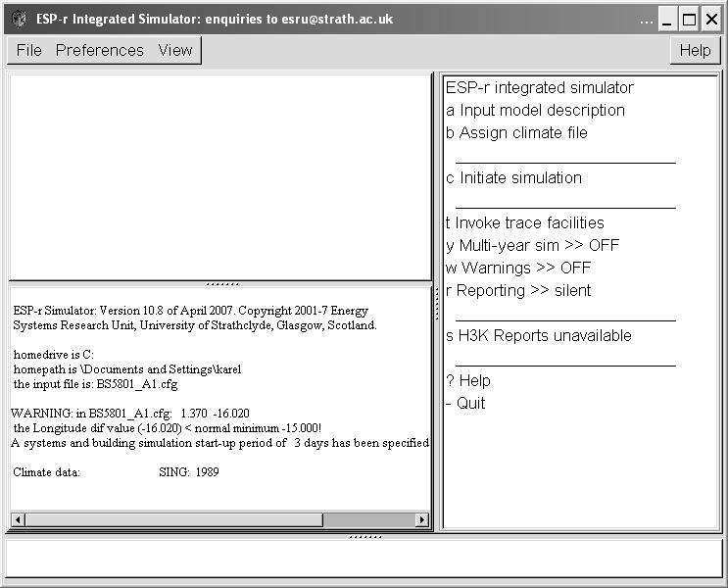This screenshot has width=728, height=588.
Task: Toggle 'r Reporting >> silent'
Action: click(x=518, y=290)
